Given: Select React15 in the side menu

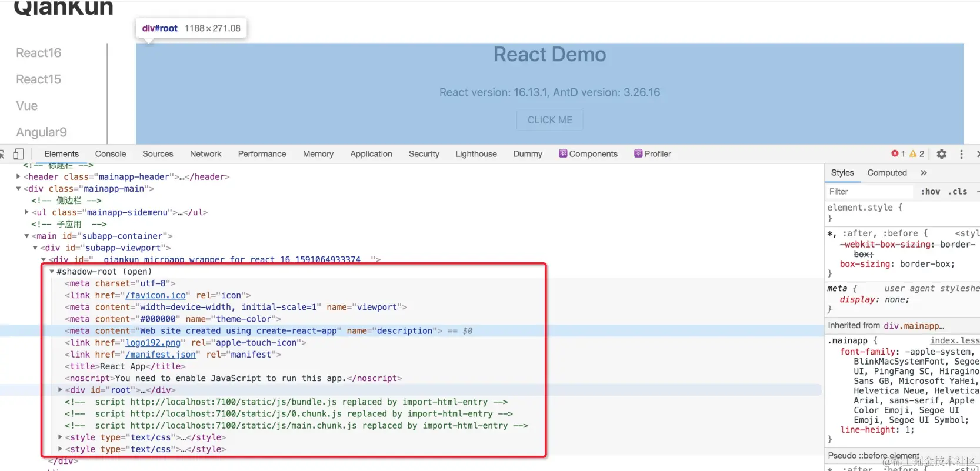Looking at the screenshot, I should coord(39,79).
